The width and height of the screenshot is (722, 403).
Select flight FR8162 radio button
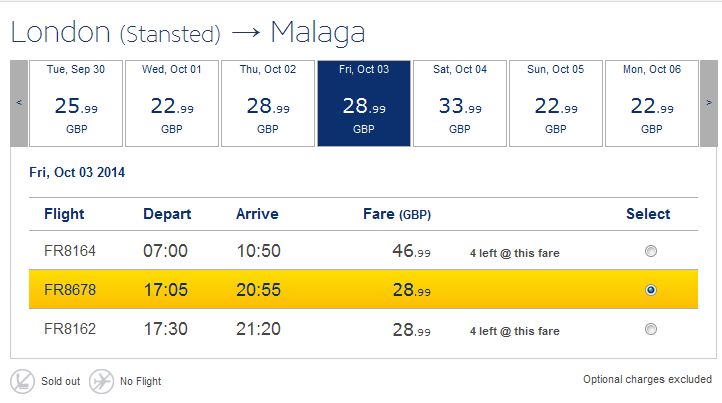(651, 329)
